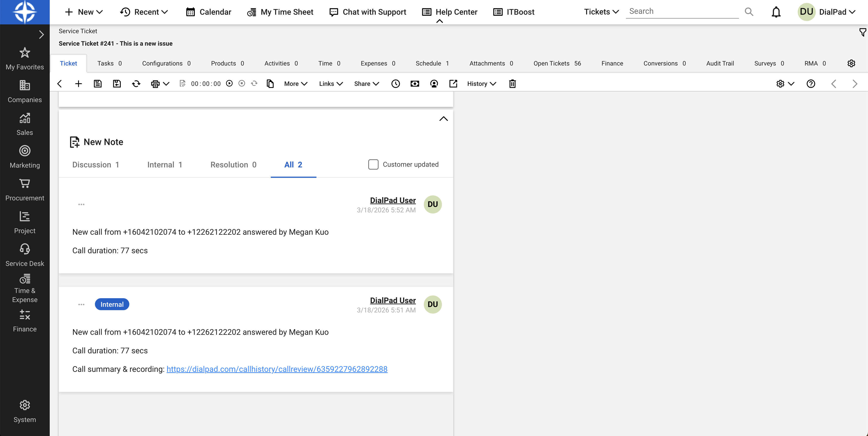Click the camera capture icon in toolbar
Screen dimensions: 868x436
[415, 84]
